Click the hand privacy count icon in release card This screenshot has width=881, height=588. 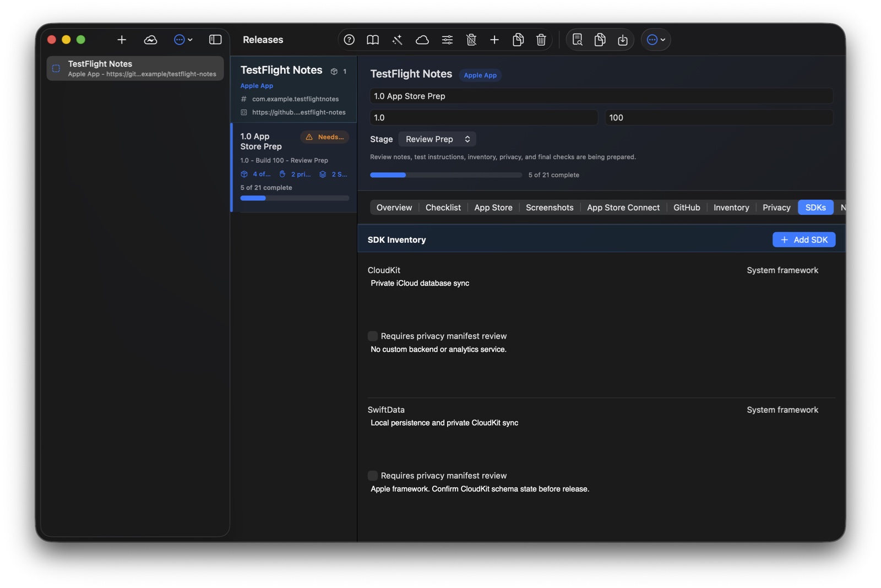(x=282, y=174)
